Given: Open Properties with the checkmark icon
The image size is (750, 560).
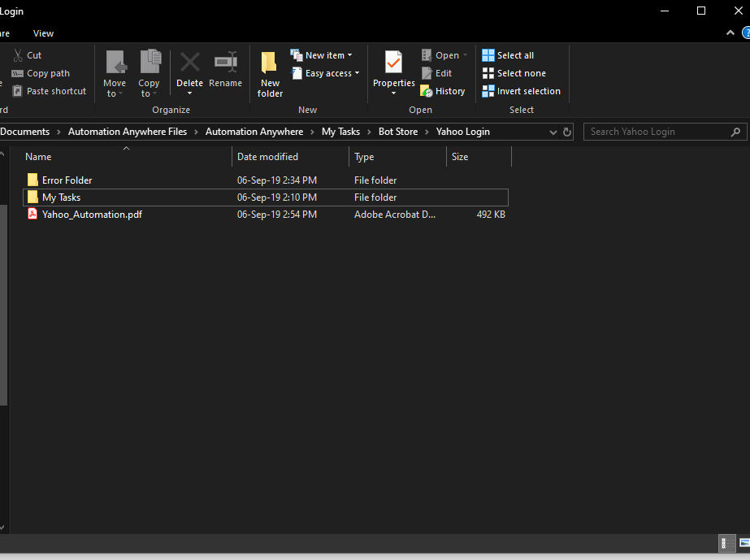Looking at the screenshot, I should (393, 63).
